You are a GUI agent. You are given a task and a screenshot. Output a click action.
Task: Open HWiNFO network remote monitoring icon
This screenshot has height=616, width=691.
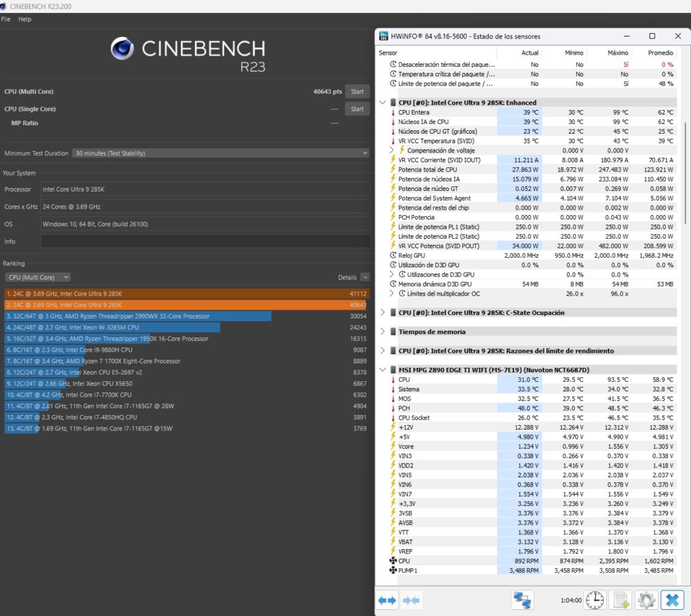click(522, 600)
